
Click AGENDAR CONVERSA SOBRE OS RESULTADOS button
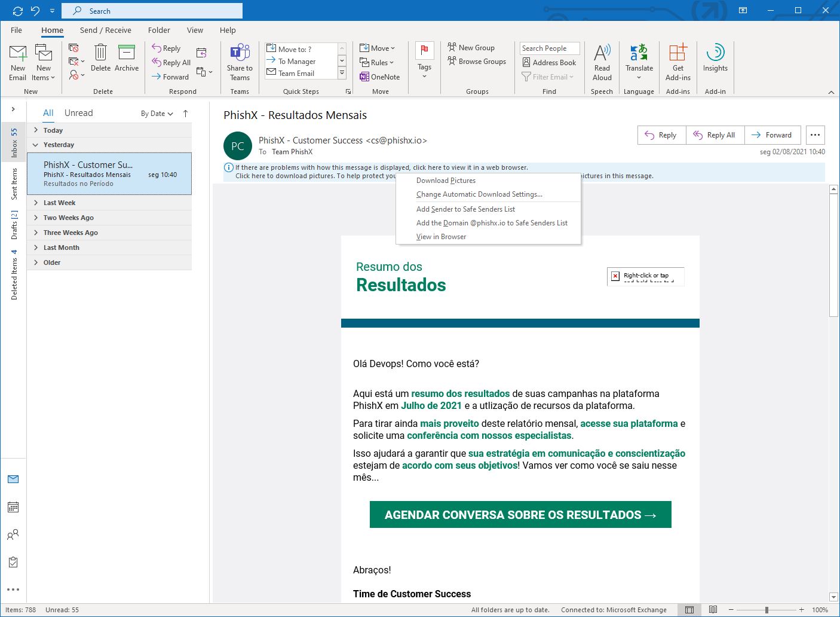520,515
